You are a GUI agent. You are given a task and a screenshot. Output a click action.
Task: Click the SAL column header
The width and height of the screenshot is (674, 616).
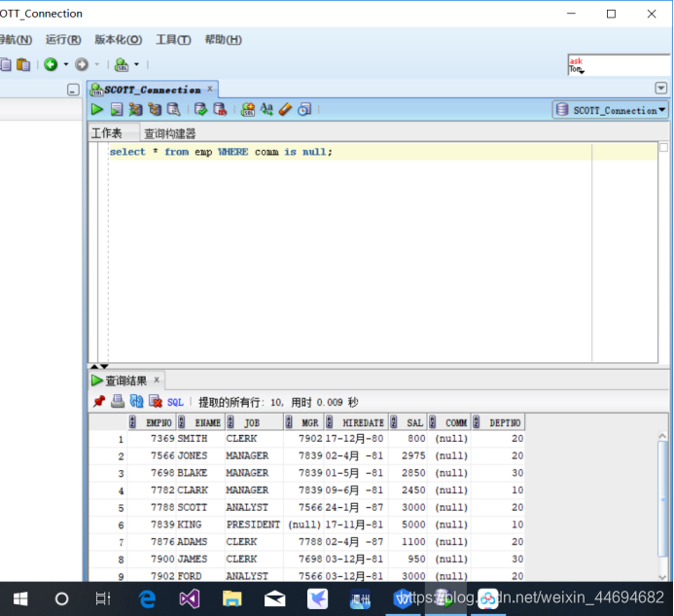[x=408, y=422]
